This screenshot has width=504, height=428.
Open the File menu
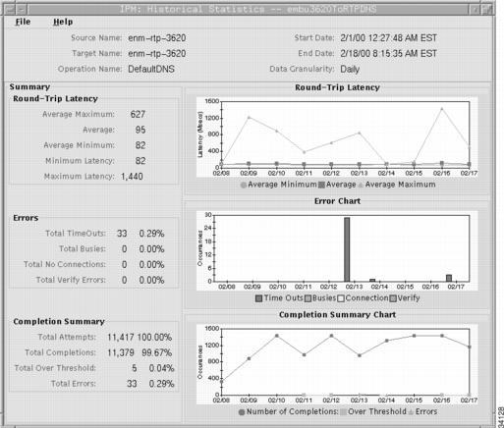tap(23, 22)
